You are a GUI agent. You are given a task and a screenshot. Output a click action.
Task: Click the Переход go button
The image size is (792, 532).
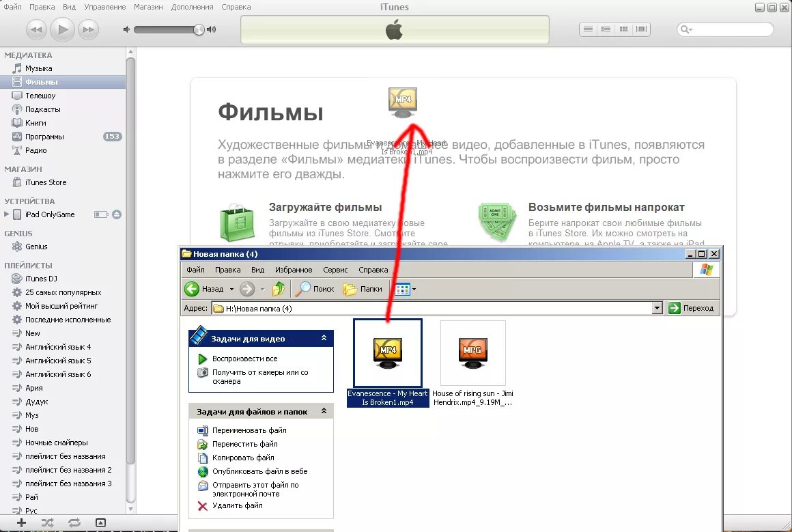tap(691, 308)
